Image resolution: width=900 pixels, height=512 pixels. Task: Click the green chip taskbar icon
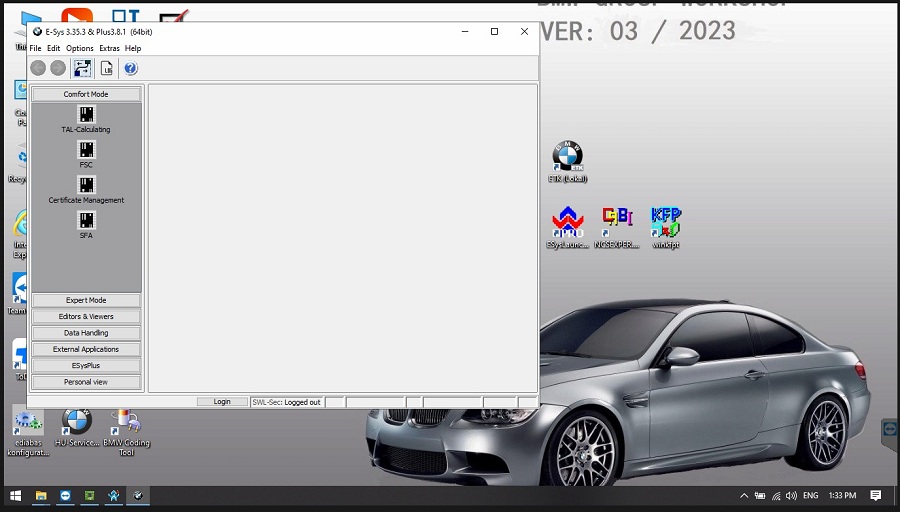[x=89, y=495]
